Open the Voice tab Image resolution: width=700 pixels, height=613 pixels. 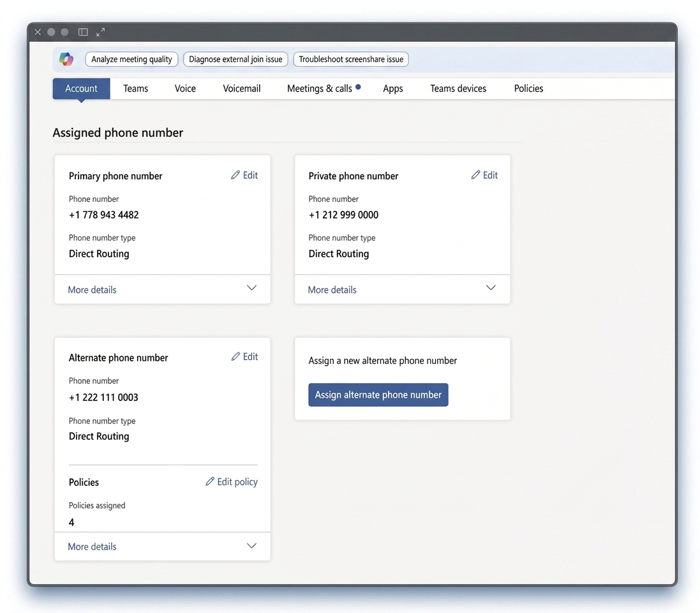[185, 89]
